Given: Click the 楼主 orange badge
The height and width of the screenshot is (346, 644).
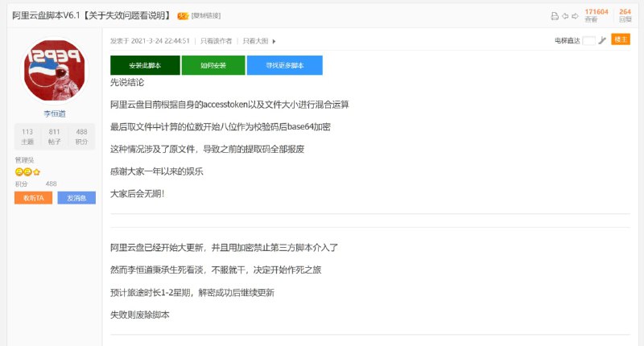Looking at the screenshot, I should [621, 39].
